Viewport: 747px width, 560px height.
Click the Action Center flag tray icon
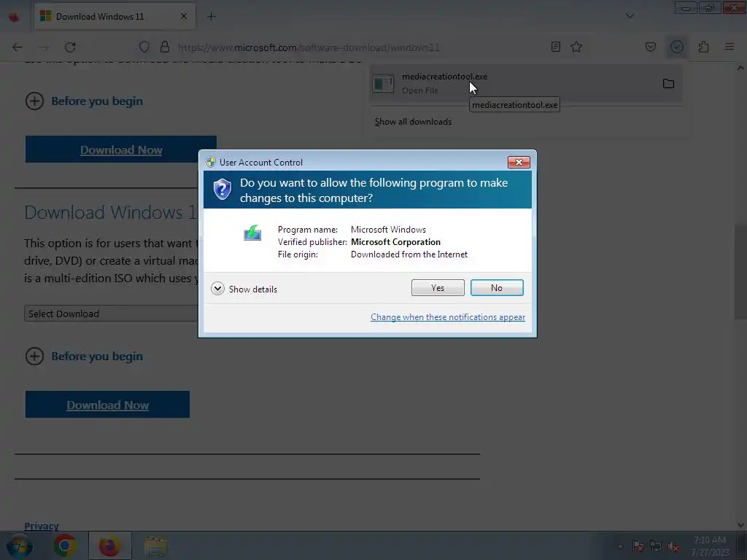[x=638, y=546]
